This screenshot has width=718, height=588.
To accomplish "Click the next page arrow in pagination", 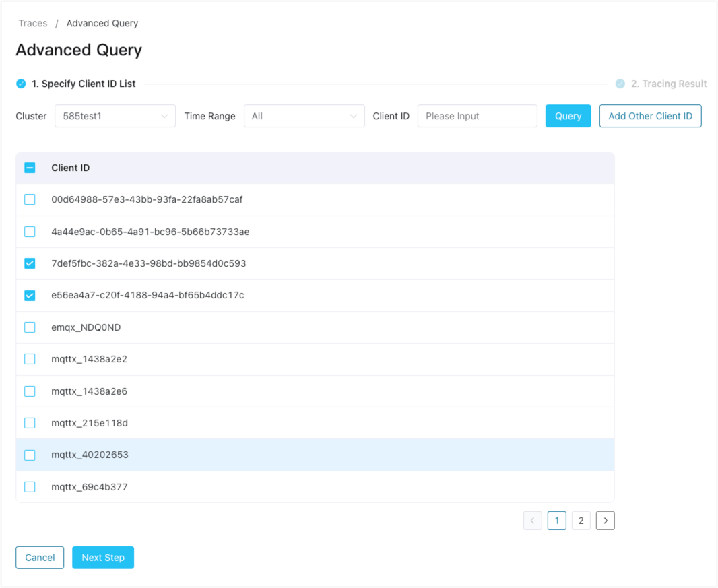I will 605,520.
